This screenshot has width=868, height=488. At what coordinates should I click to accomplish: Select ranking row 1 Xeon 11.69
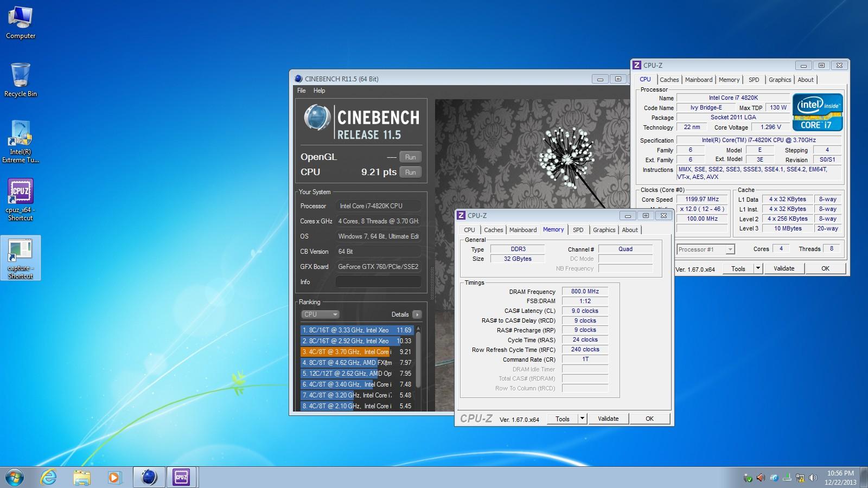tap(357, 330)
